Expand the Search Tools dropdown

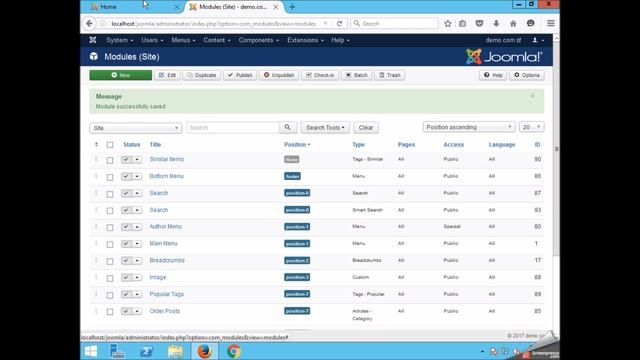coord(325,128)
